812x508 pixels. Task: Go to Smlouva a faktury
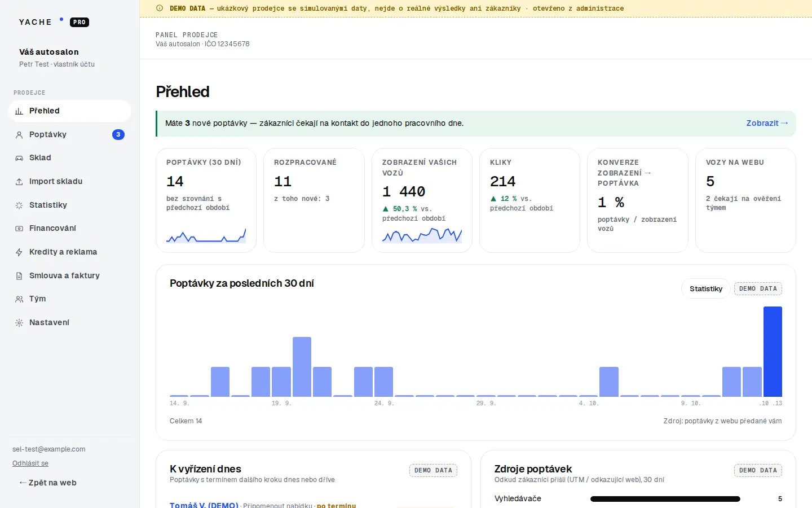(70, 275)
